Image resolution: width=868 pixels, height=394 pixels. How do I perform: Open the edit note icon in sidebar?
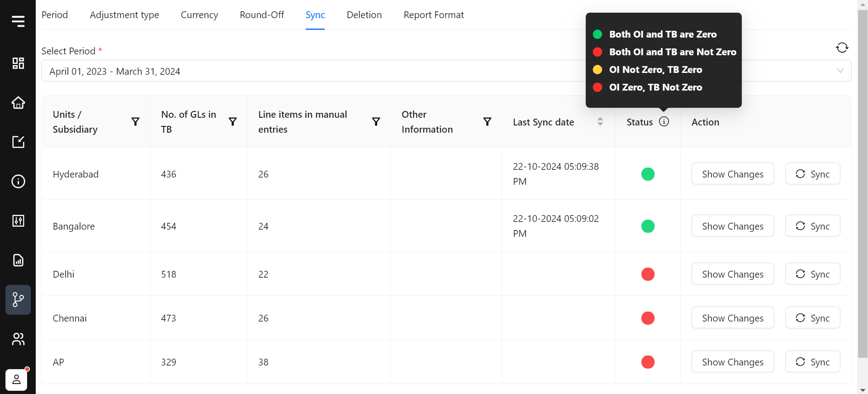18,142
